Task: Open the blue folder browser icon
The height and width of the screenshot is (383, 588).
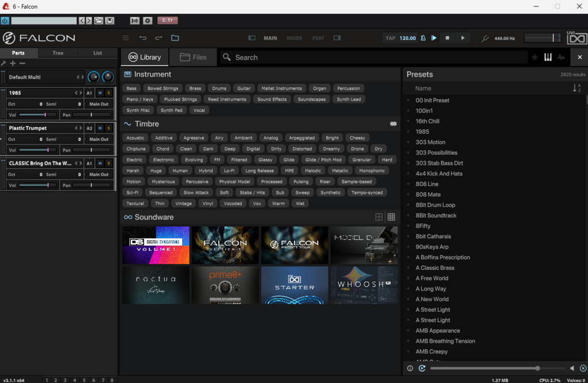Action: pyautogui.click(x=175, y=38)
